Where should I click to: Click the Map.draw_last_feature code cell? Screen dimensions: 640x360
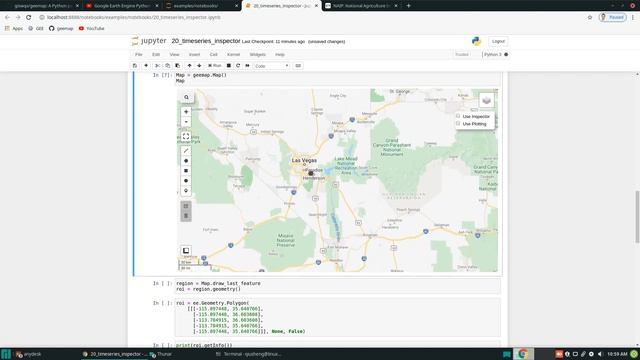(337, 286)
